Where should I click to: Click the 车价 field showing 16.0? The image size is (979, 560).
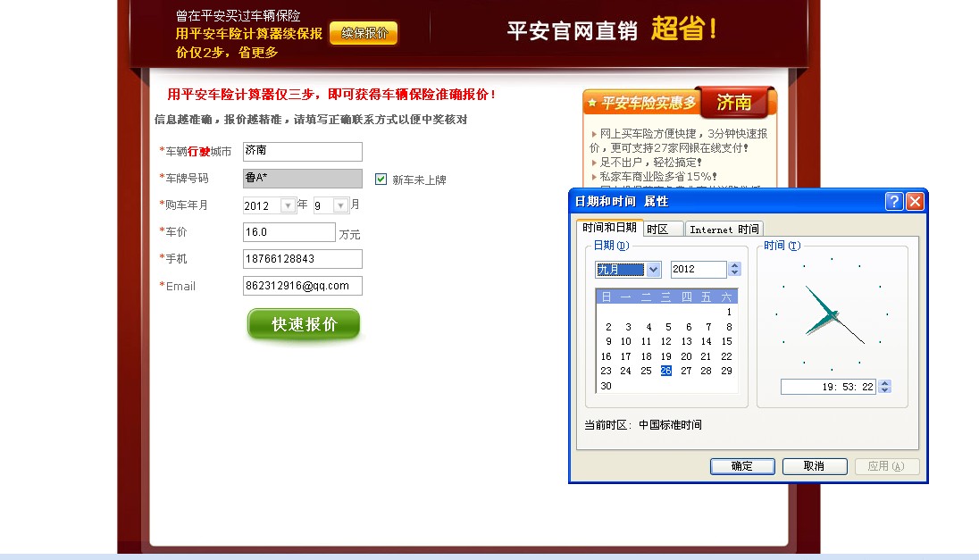[x=289, y=232]
